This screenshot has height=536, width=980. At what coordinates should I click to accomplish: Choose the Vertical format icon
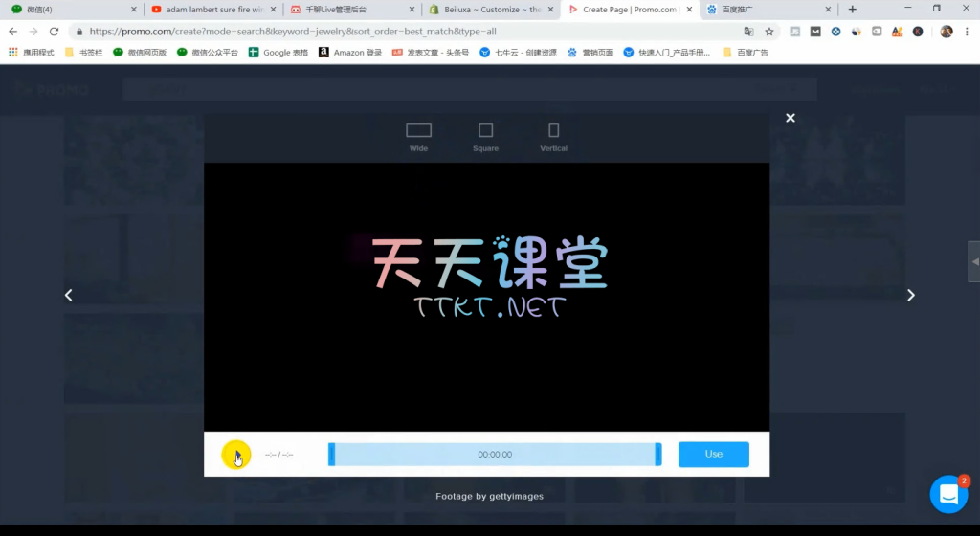click(x=553, y=130)
